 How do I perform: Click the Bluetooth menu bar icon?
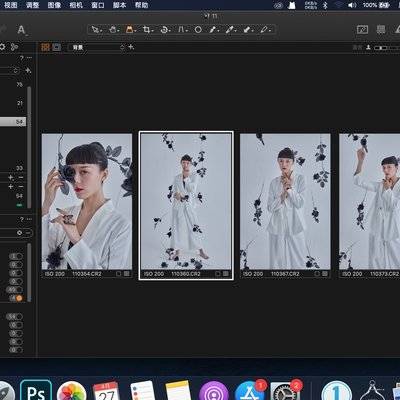point(325,5)
